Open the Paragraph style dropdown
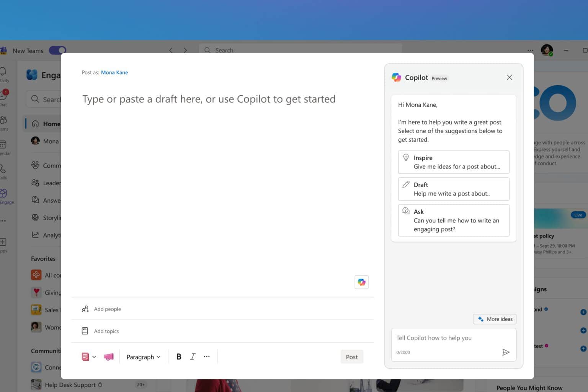The width and height of the screenshot is (588, 392). (144, 357)
